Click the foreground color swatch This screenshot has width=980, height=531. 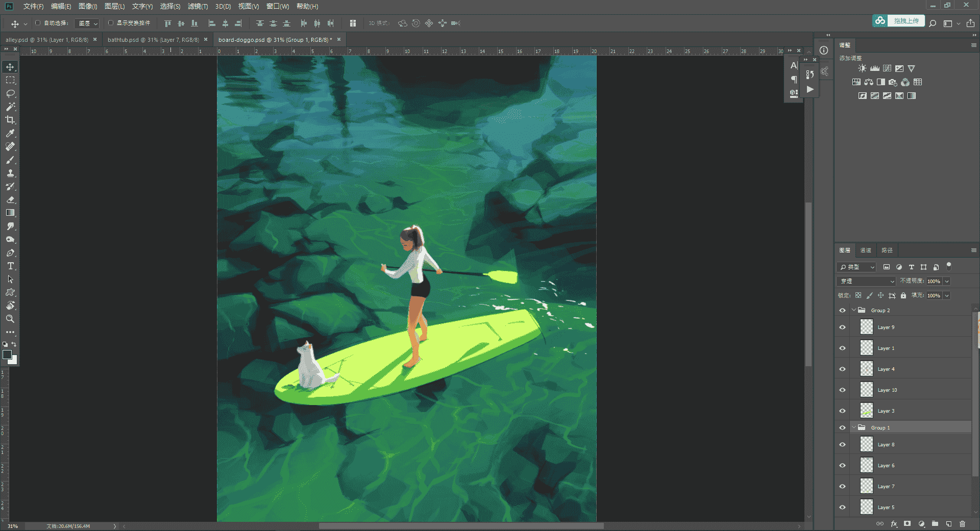pyautogui.click(x=7, y=355)
